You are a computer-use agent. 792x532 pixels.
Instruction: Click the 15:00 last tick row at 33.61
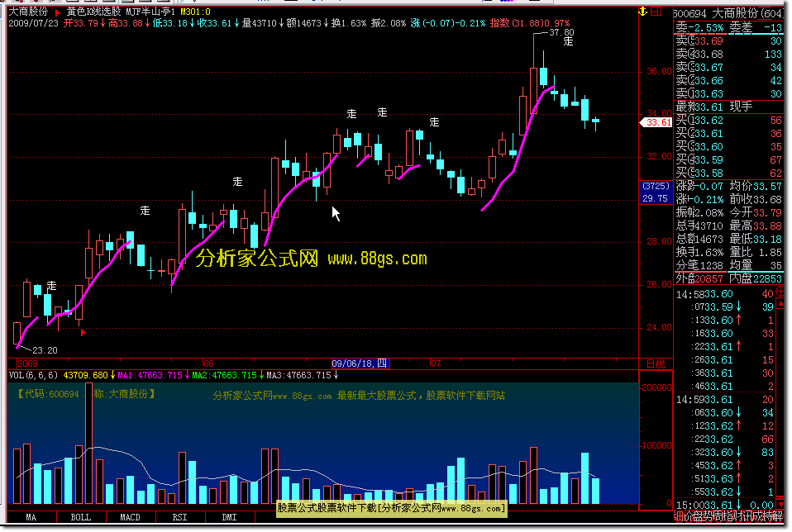point(725,505)
